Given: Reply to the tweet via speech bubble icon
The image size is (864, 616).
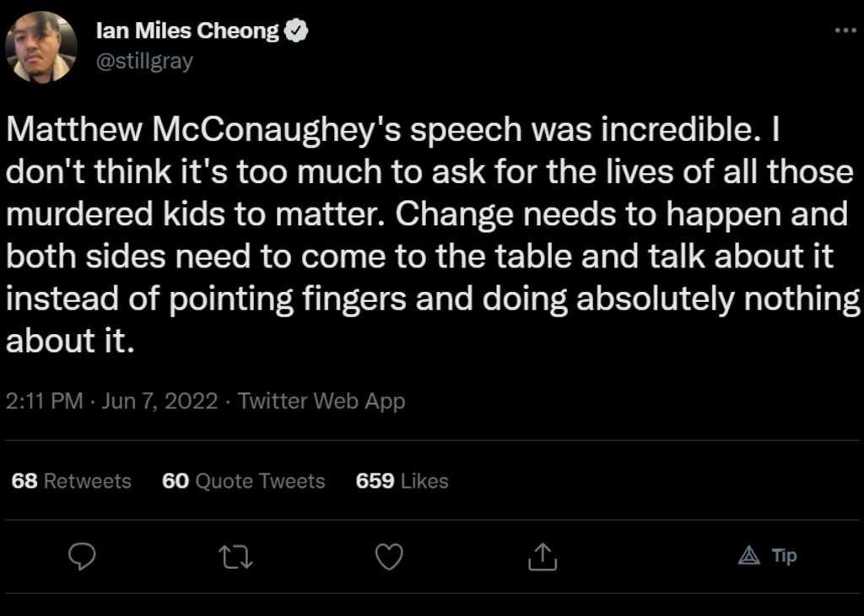Looking at the screenshot, I should [82, 556].
